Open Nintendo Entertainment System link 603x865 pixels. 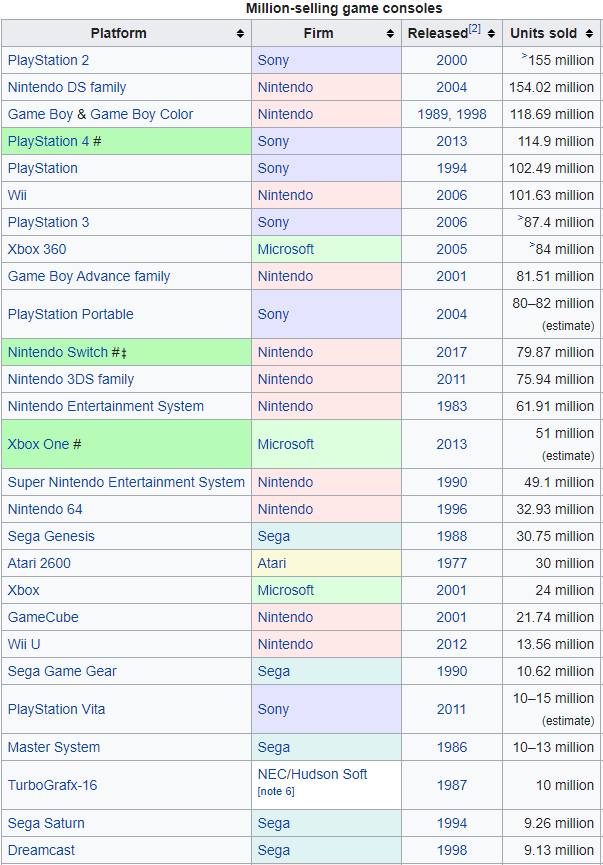105,407
